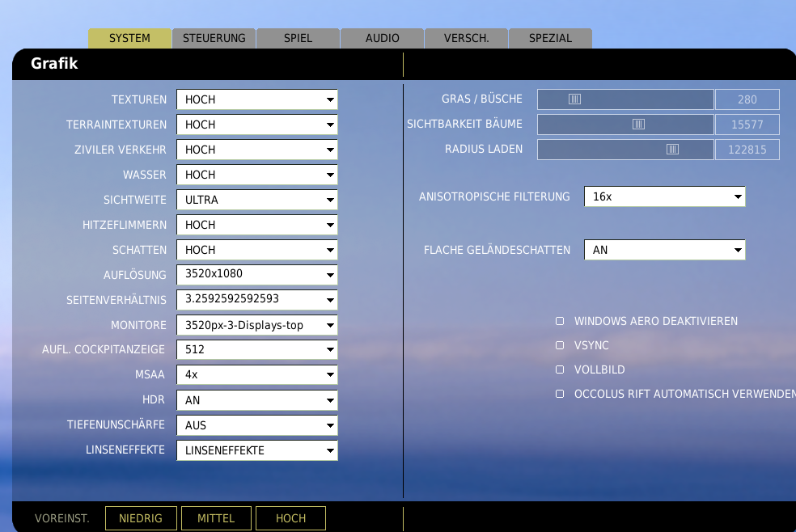Go to the SPEZIAL tab

550,38
